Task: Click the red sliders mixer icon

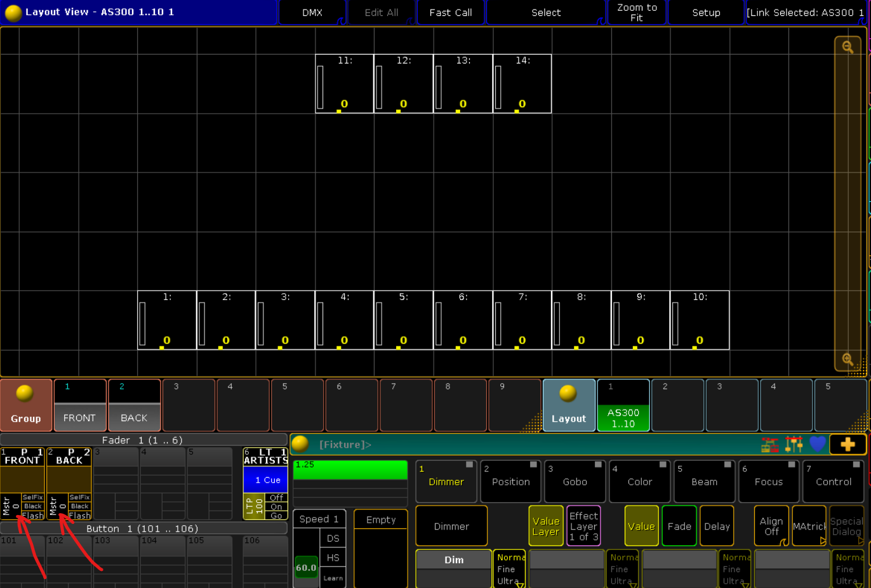Action: 794,444
